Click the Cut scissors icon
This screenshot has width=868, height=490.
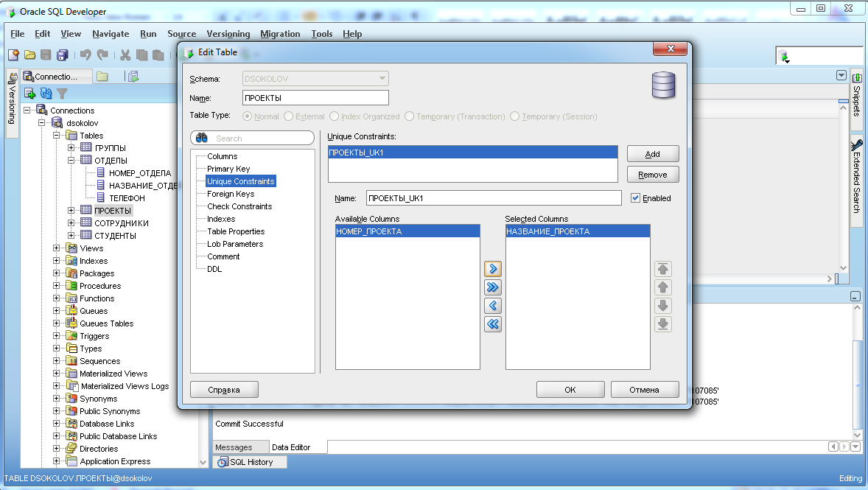click(x=125, y=55)
